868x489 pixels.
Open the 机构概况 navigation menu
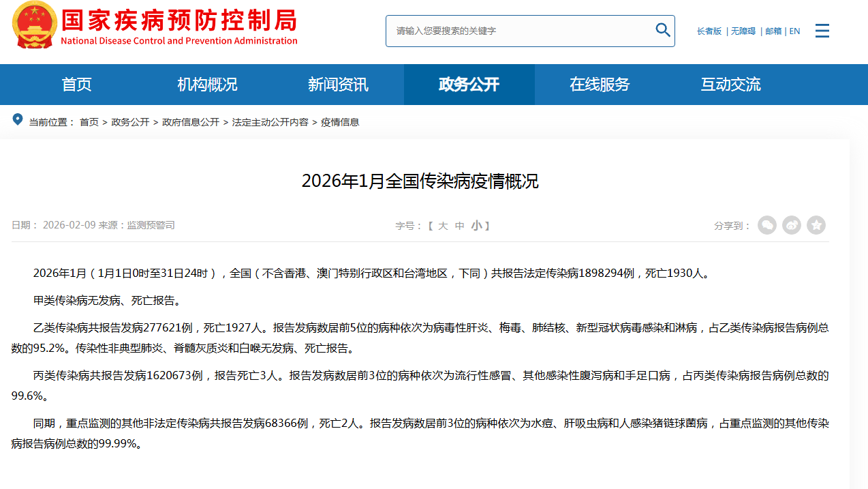[x=207, y=85]
